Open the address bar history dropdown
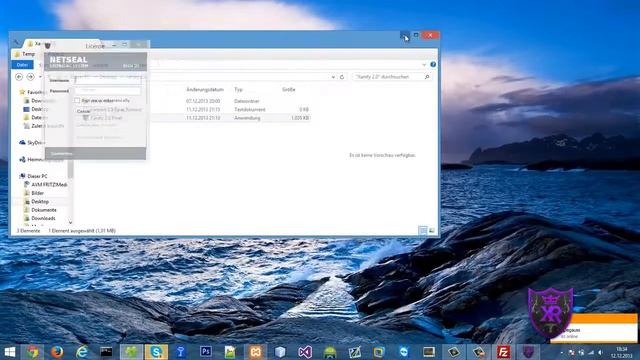This screenshot has width=640, height=360. (333, 77)
